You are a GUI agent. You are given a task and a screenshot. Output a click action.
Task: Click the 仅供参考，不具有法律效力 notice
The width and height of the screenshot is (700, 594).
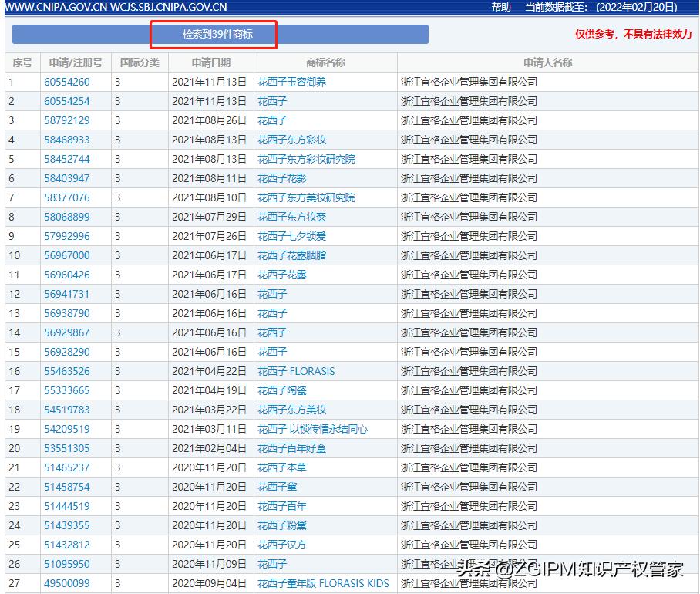coord(633,34)
